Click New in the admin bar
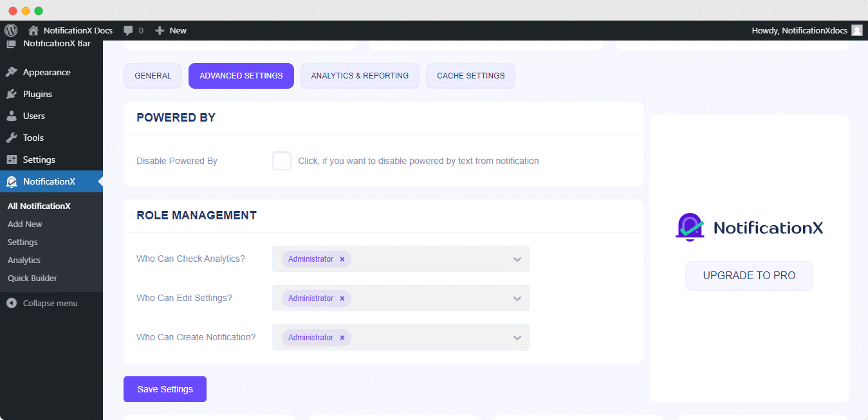This screenshot has height=420, width=868. [178, 30]
